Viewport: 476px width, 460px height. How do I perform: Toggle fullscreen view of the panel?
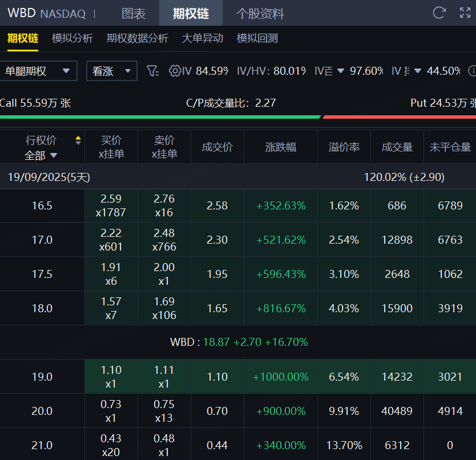coord(465,13)
